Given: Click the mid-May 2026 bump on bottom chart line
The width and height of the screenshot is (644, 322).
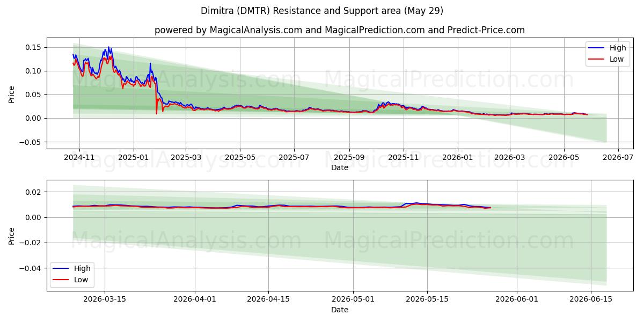Looking at the screenshot, I should click(415, 203).
